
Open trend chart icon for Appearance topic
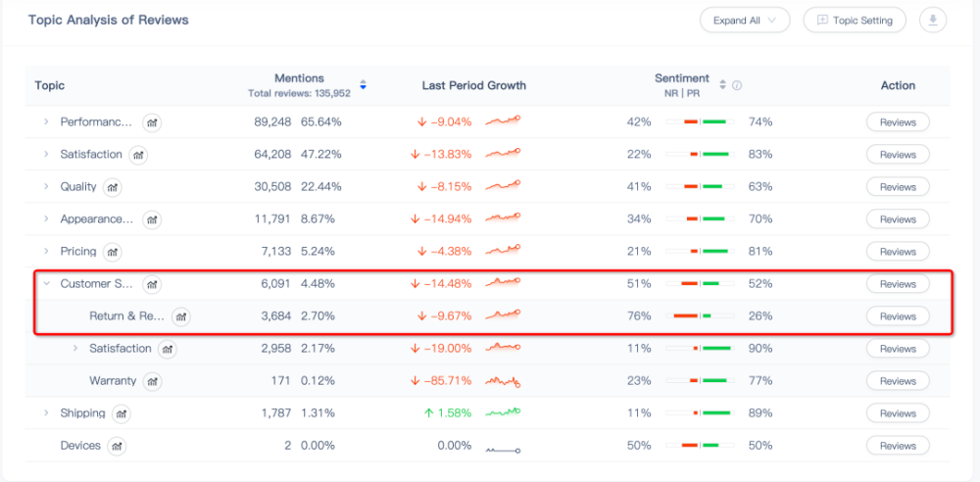pos(152,219)
